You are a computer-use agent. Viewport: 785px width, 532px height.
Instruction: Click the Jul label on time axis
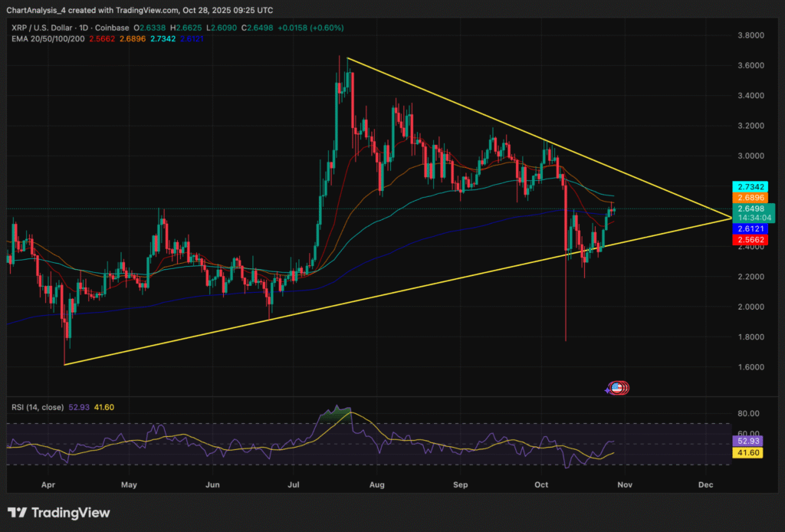[x=294, y=484]
